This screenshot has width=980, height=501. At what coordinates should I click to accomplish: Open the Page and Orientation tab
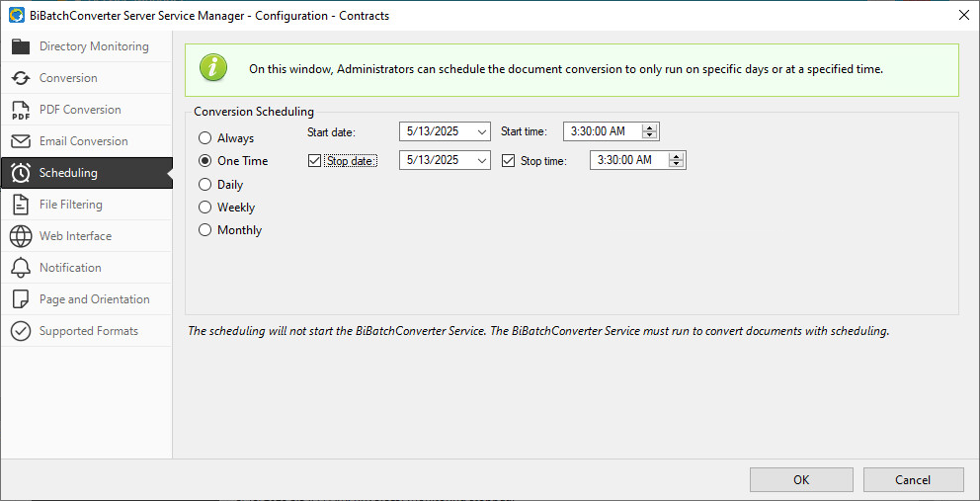tap(94, 299)
